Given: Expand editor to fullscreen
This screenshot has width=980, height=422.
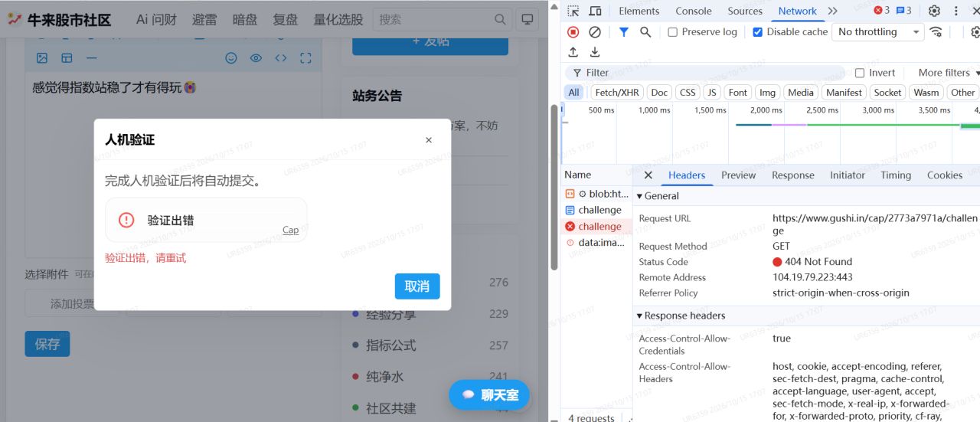Looking at the screenshot, I should pyautogui.click(x=305, y=58).
